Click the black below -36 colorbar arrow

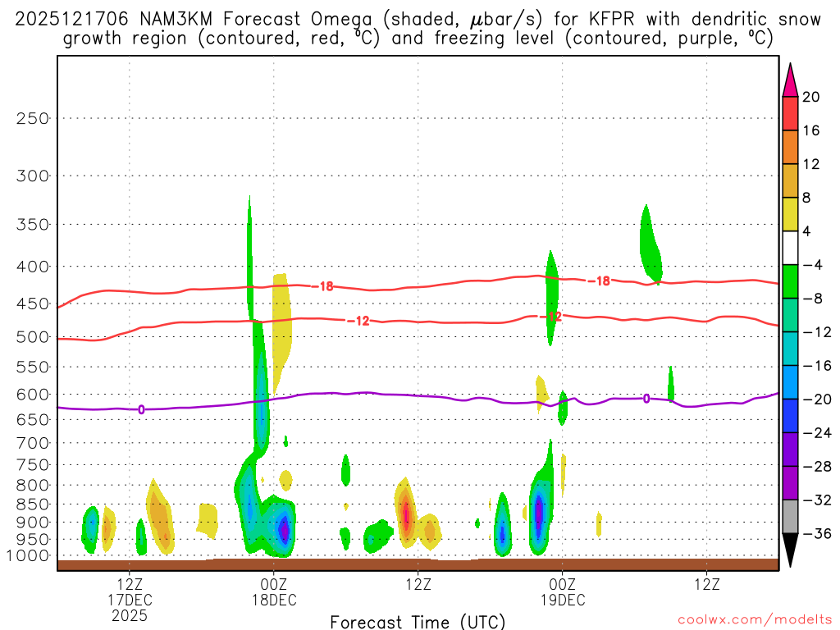coord(790,550)
